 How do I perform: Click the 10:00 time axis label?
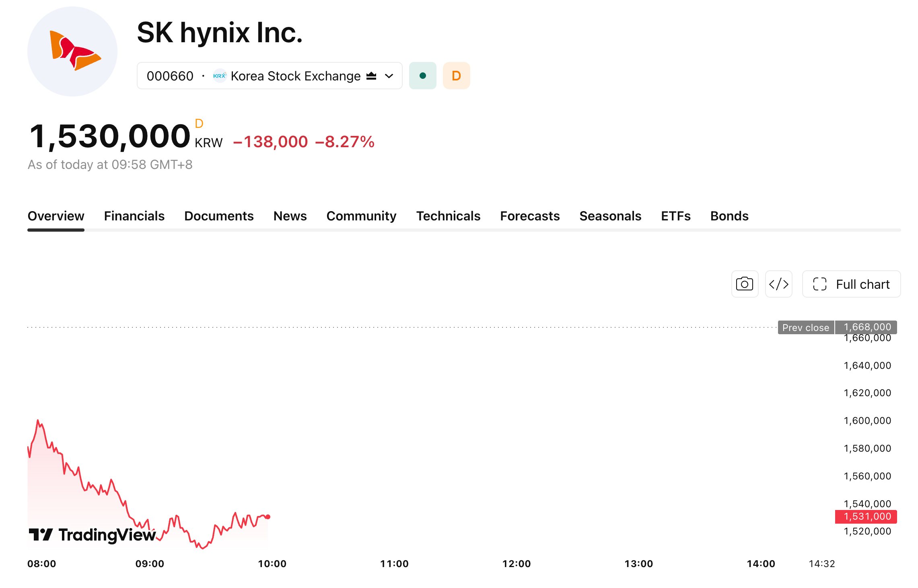[x=272, y=564]
